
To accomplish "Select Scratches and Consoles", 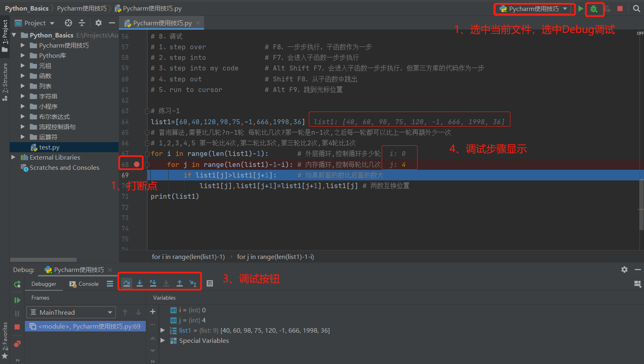I will pyautogui.click(x=64, y=167).
